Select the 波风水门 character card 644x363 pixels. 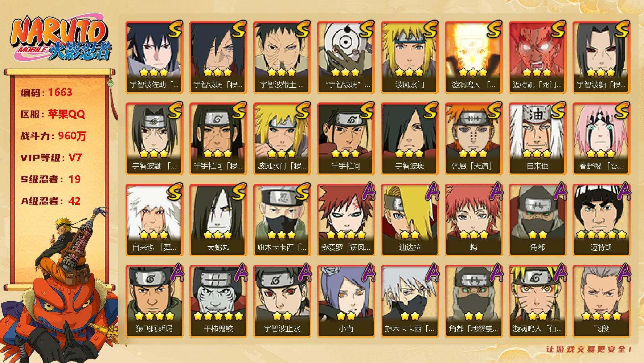point(410,57)
